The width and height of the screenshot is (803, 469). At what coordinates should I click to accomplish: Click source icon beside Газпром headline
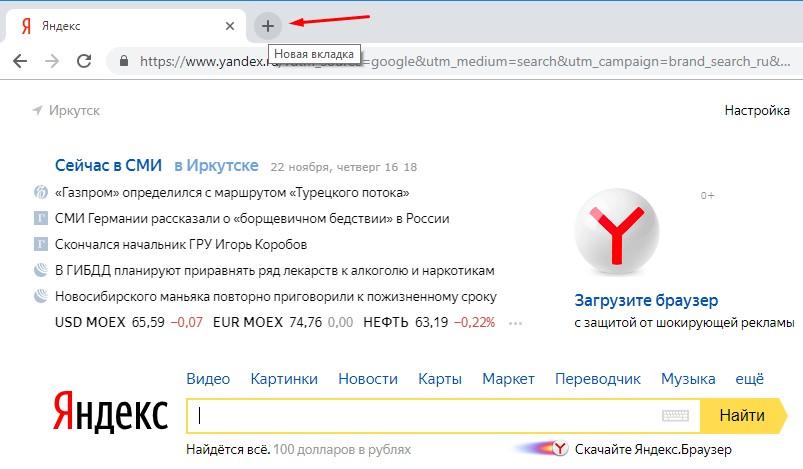point(40,193)
